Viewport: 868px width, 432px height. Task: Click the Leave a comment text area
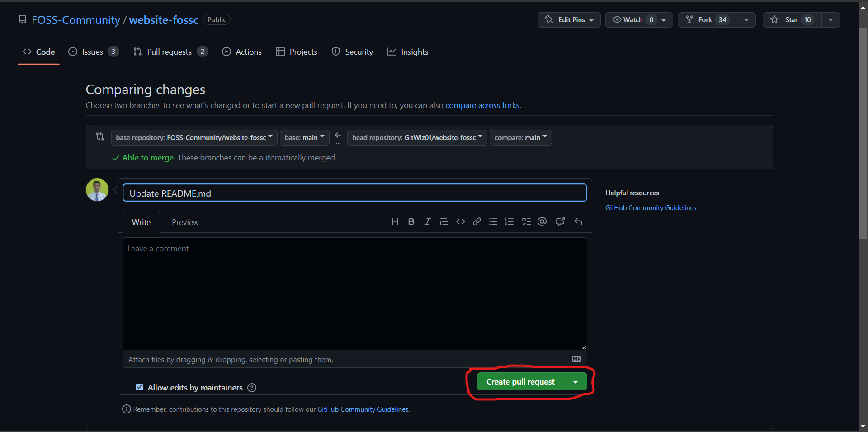[354, 294]
